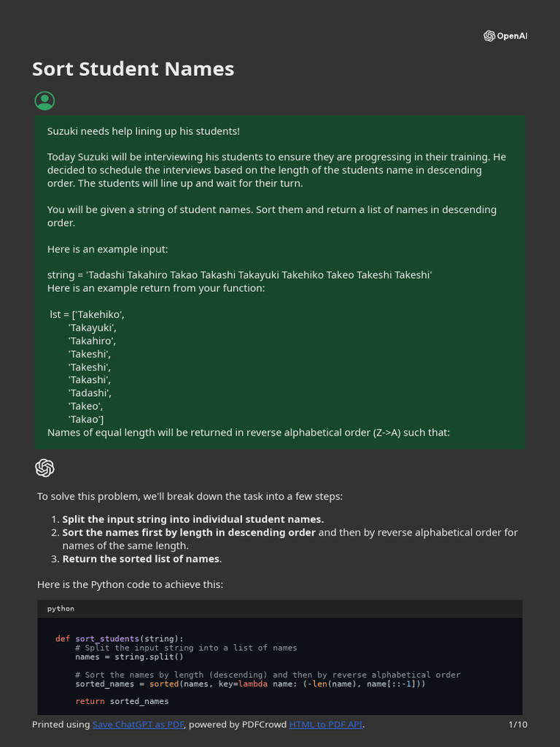Click the green user avatar icon
The width and height of the screenshot is (560, 747).
point(44,101)
